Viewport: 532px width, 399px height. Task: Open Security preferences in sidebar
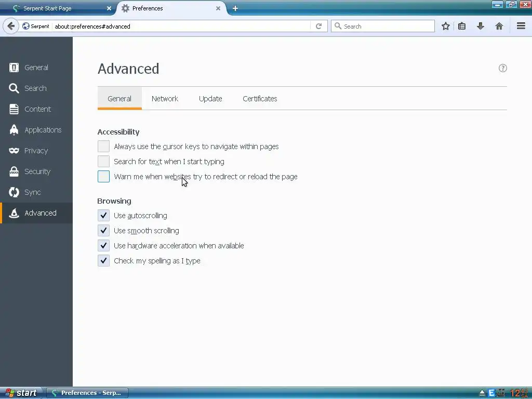click(36, 171)
